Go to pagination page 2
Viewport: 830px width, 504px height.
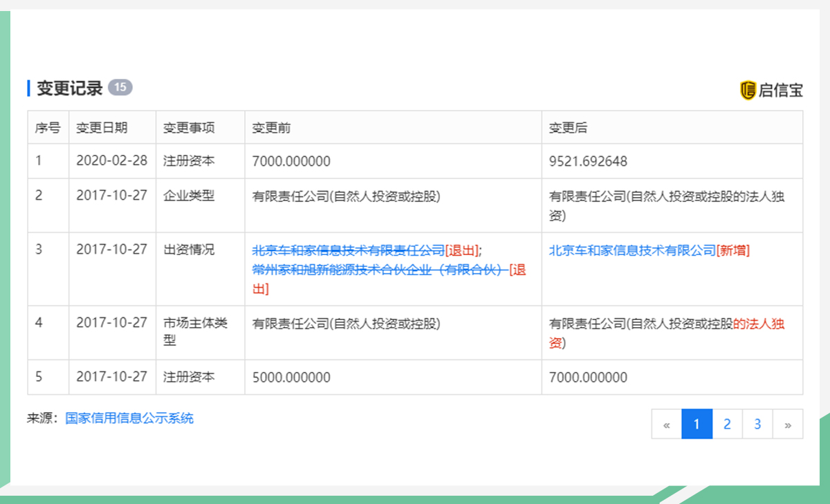pos(727,424)
